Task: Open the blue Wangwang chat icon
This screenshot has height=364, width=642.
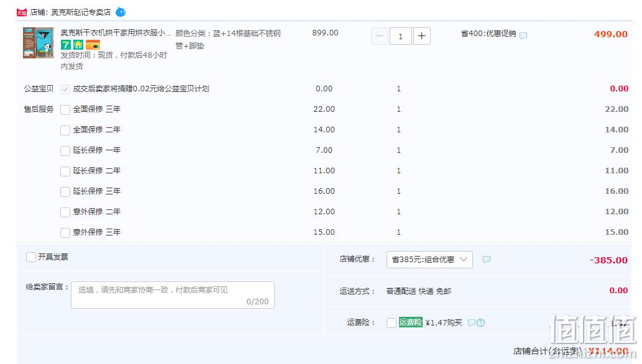Action: pos(121,12)
